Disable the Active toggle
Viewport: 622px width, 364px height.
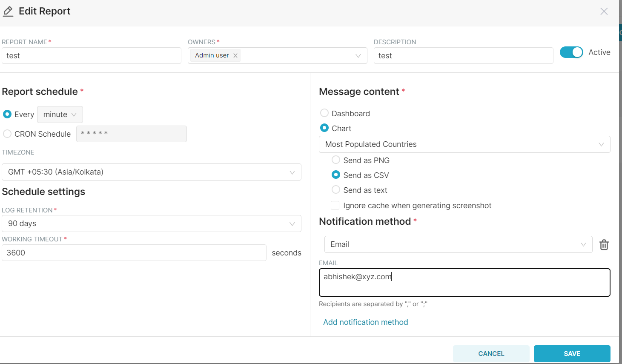[x=572, y=52]
